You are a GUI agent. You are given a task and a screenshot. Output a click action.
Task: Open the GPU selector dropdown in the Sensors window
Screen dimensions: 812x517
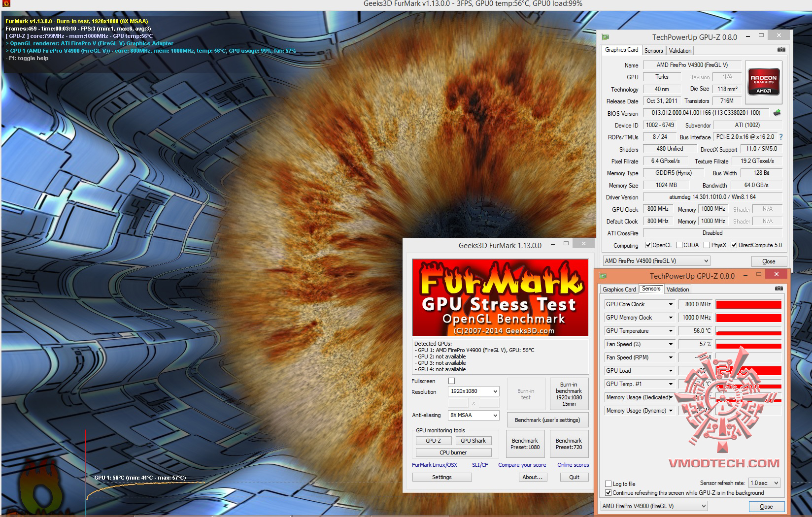coord(654,506)
